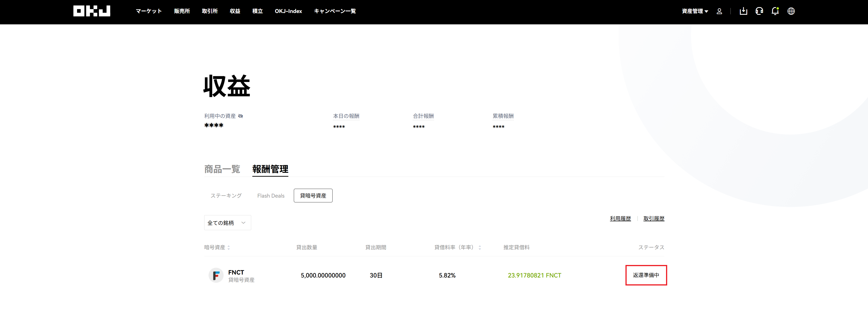Expand the 資産管理 dropdown menu

click(695, 11)
